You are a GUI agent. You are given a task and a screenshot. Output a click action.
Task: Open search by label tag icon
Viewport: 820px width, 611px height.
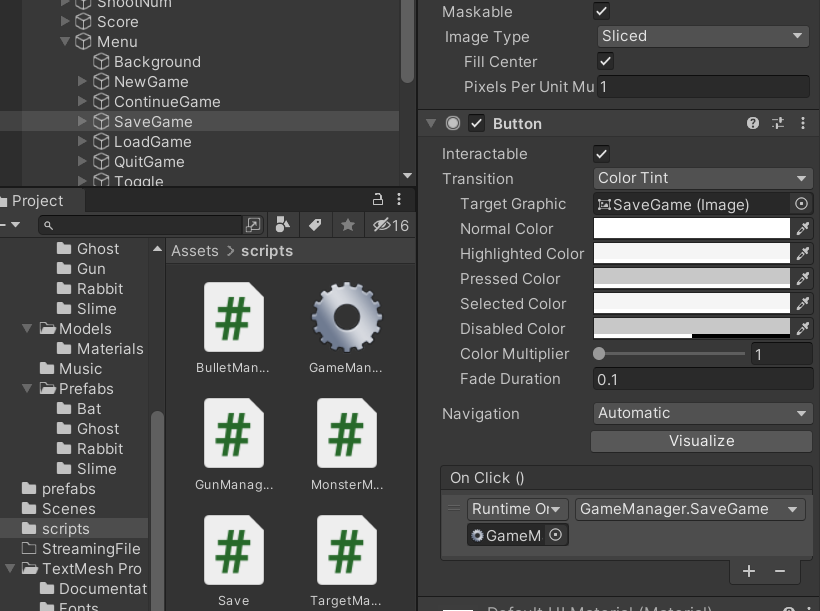pos(315,225)
